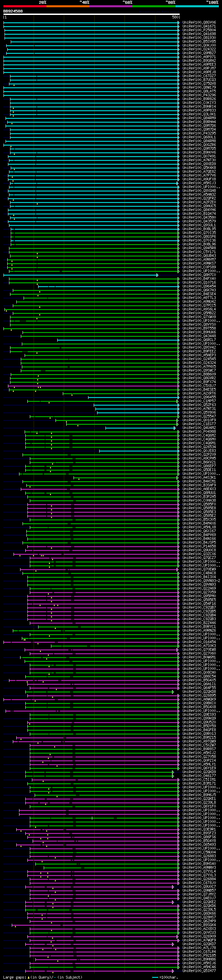Click the red 20% identity legend segment
Screen dimensions: 222x980
pos(25,6)
